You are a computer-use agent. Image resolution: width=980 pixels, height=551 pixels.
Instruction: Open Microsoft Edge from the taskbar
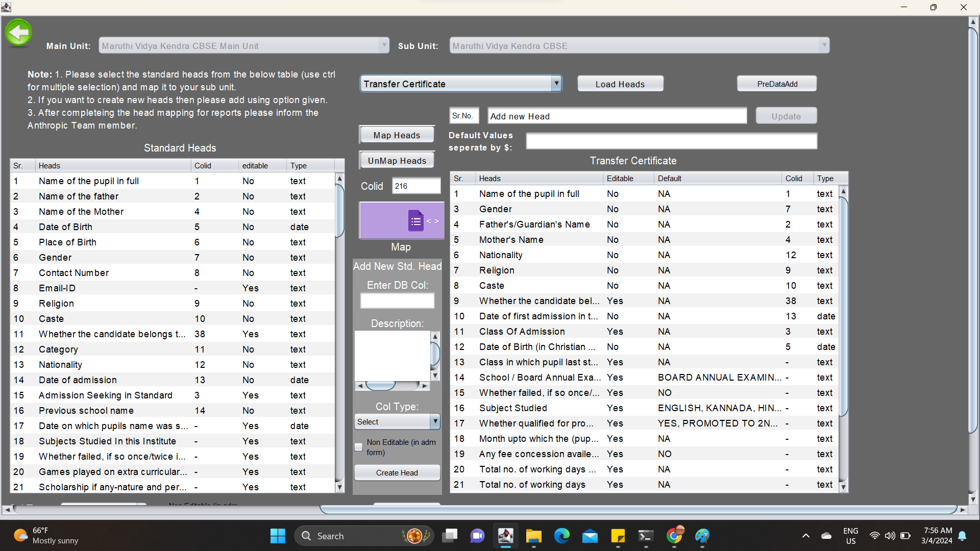point(561,536)
